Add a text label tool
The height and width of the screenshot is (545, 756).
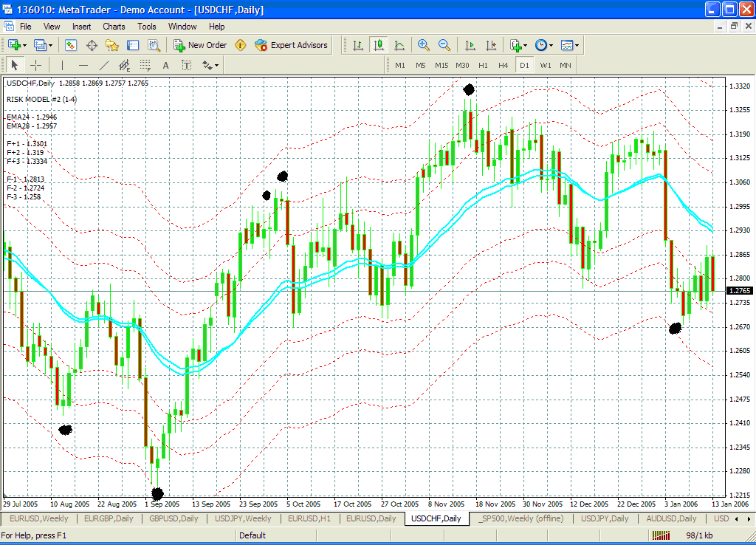pyautogui.click(x=166, y=65)
